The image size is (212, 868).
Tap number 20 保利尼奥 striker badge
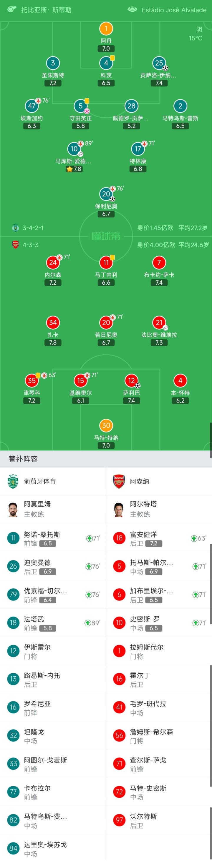(x=106, y=194)
